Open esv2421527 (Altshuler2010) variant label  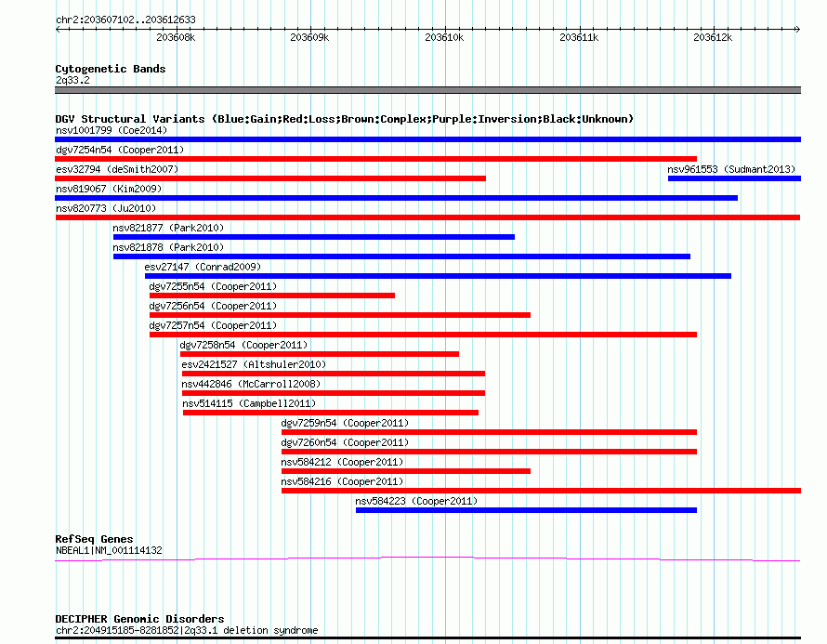[x=254, y=364]
